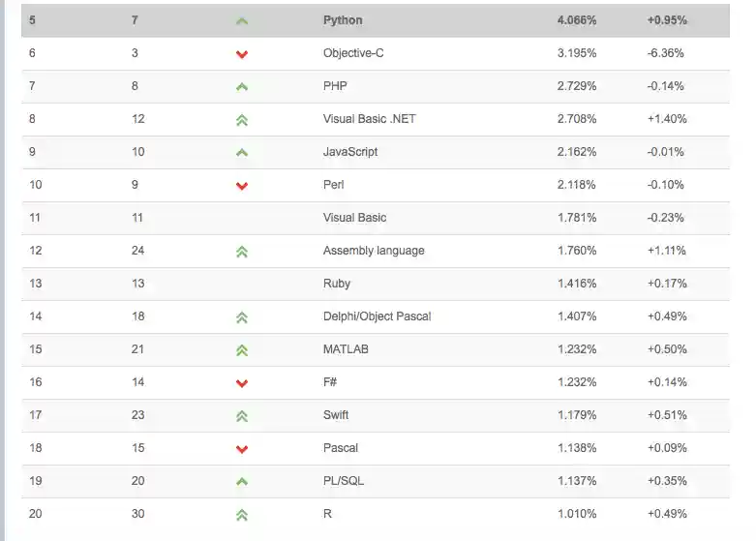Click the green up arrow beside JavaScript
Viewport: 756px width, 541px height.
(x=242, y=153)
